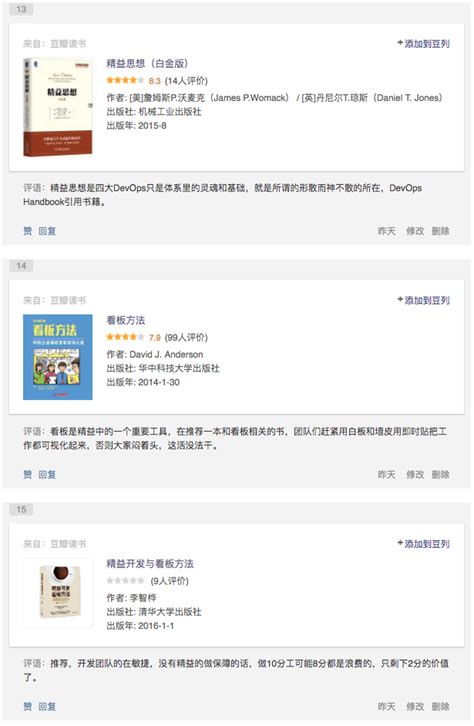The height and width of the screenshot is (726, 474).
Task: Reply to the 看板方法 comment
Action: [47, 475]
